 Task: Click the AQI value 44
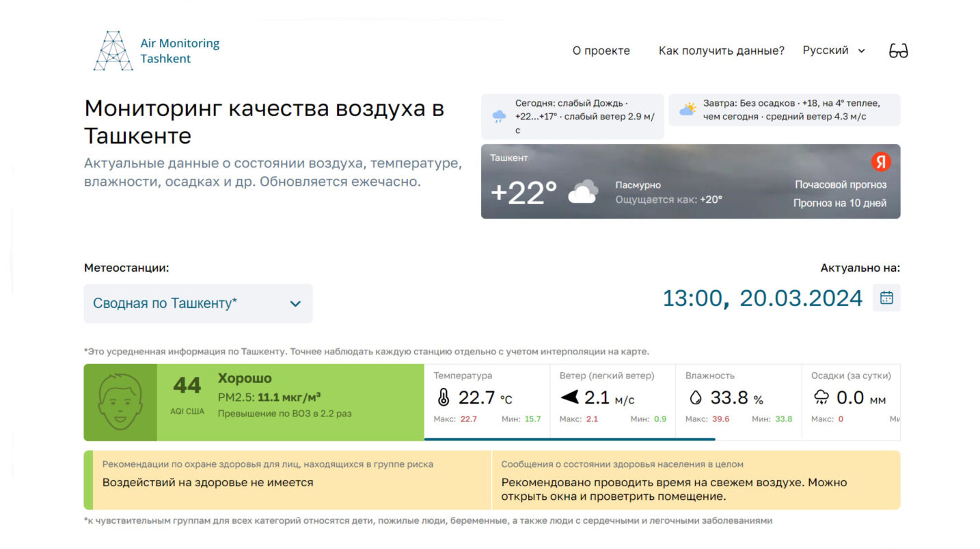187,386
